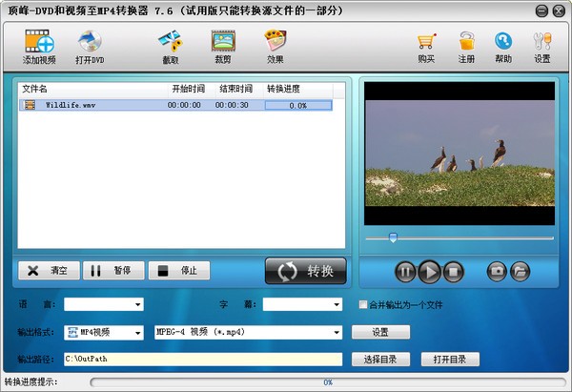Image resolution: width=572 pixels, height=392 pixels.
Task: Play the video preview
Action: (x=429, y=272)
